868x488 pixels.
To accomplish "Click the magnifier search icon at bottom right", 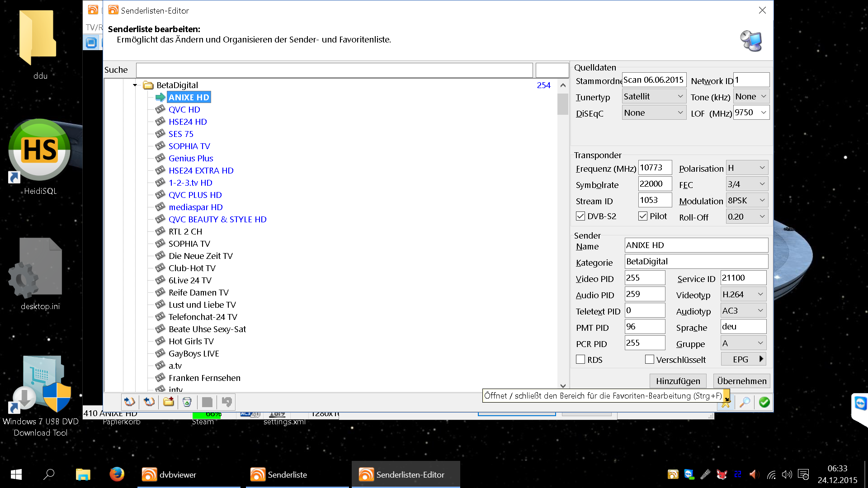I will point(745,402).
